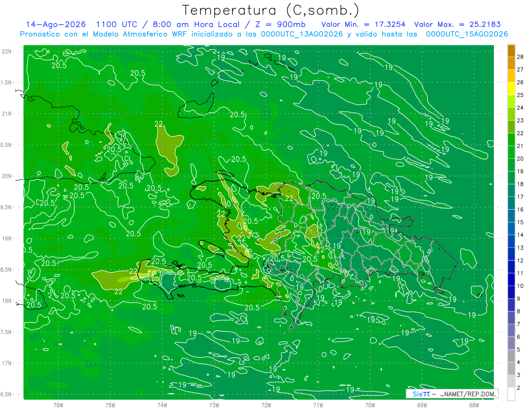The image size is (532, 411).
Task: Click the color legend label '26'
Action: pyautogui.click(x=520, y=82)
